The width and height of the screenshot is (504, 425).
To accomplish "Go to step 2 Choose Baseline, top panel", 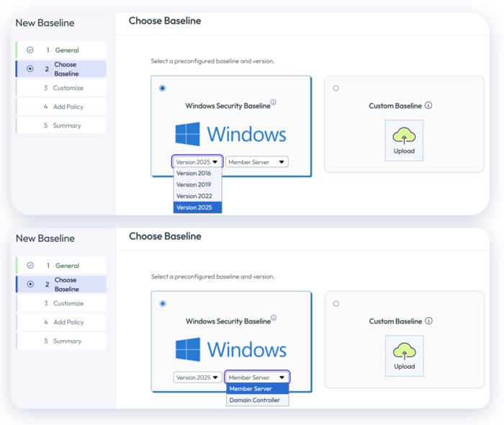I will click(60, 69).
